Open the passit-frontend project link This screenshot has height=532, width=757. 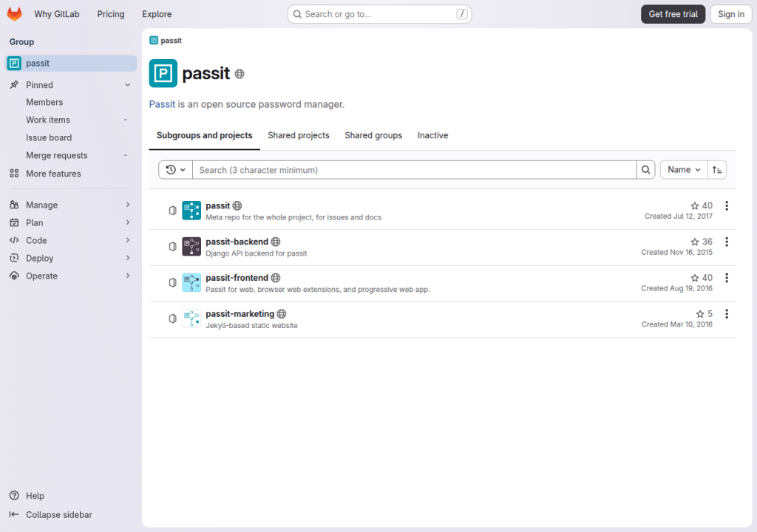point(237,278)
